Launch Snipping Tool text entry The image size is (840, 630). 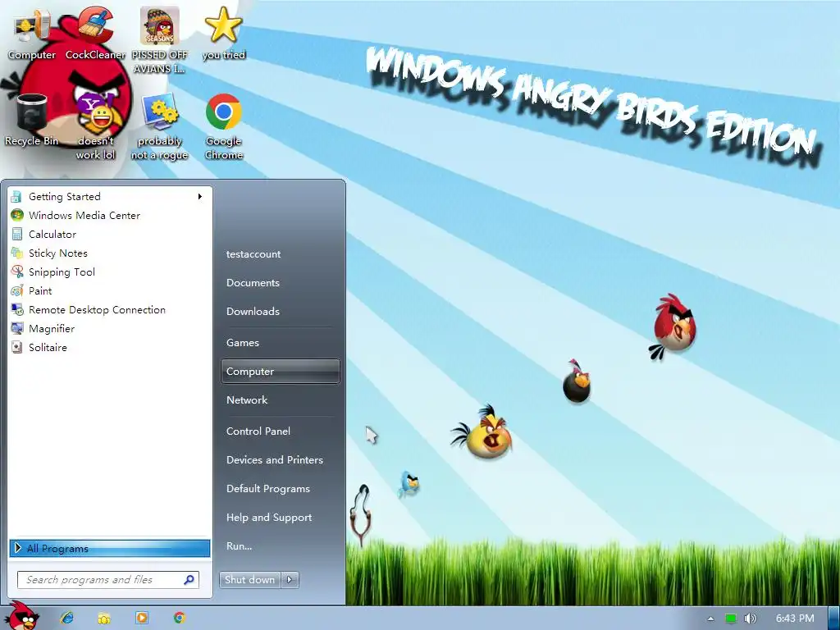point(62,272)
